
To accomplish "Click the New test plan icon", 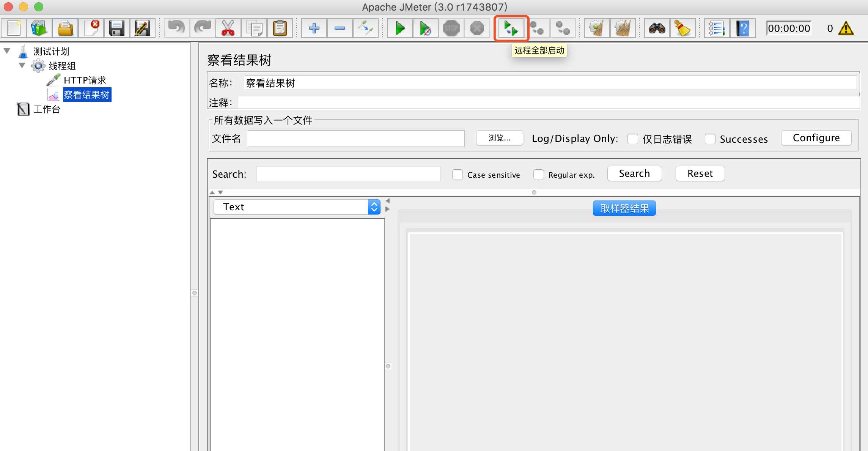I will coord(14,28).
